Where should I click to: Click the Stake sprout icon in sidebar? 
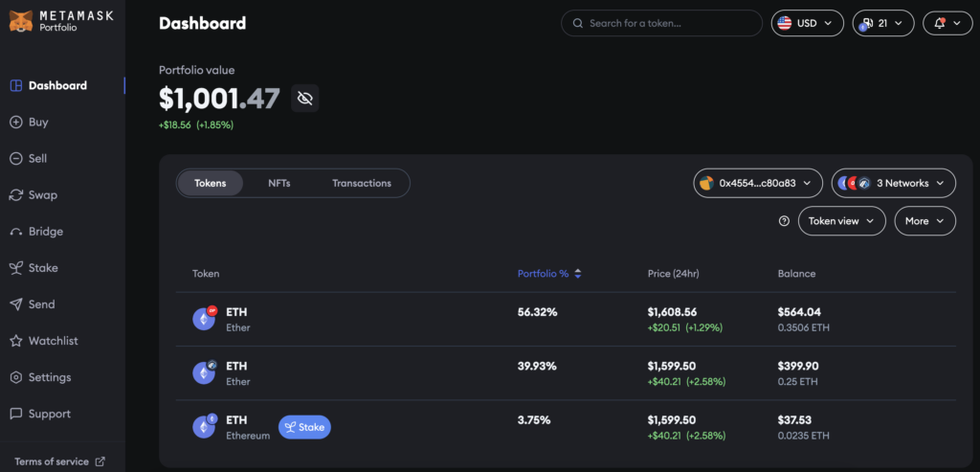click(16, 268)
